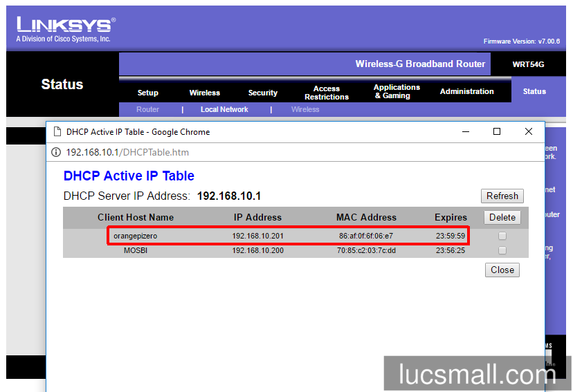Click the Client Host Name column header
This screenshot has width=573, height=392.
136,218
